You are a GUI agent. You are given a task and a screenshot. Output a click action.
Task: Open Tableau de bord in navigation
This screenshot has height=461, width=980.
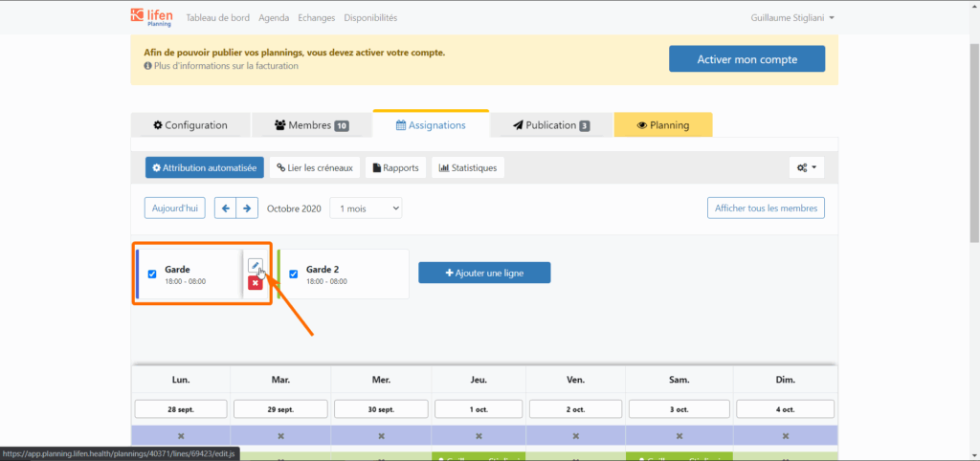(218, 18)
